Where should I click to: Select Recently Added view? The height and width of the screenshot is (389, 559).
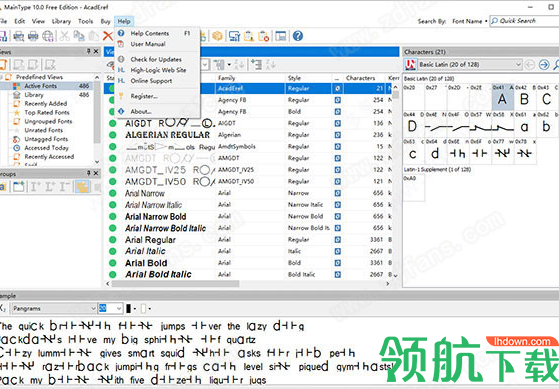pos(46,104)
